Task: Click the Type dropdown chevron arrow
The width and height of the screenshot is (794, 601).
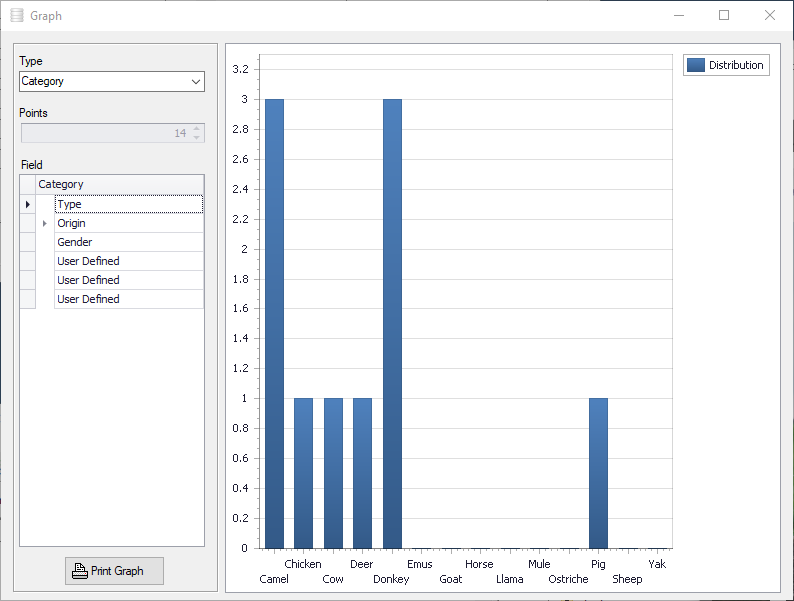Action: pos(196,82)
